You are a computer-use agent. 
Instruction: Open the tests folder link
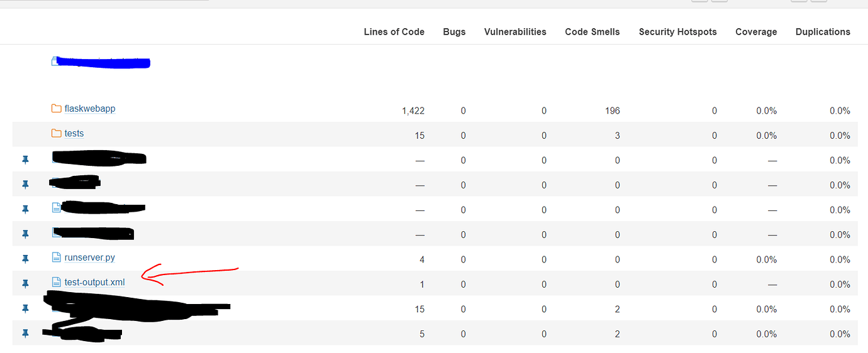(x=74, y=133)
